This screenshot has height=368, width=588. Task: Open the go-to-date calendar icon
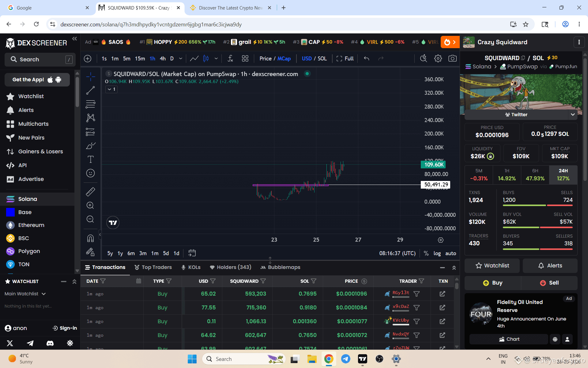click(x=192, y=253)
